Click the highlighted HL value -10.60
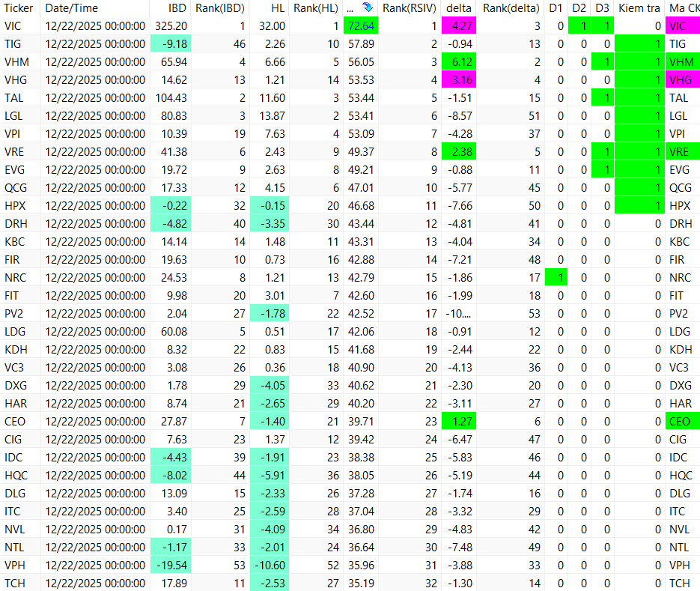The width and height of the screenshot is (700, 591). coord(270,565)
